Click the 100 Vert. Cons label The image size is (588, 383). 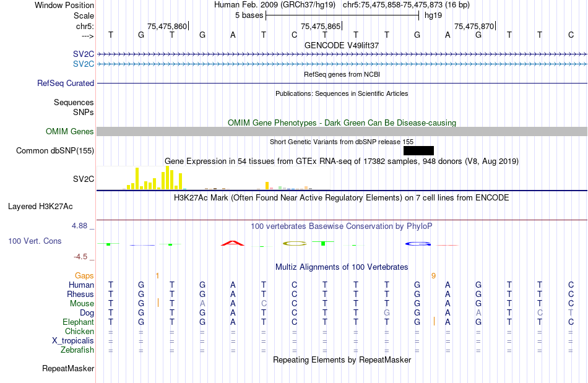tap(35, 241)
